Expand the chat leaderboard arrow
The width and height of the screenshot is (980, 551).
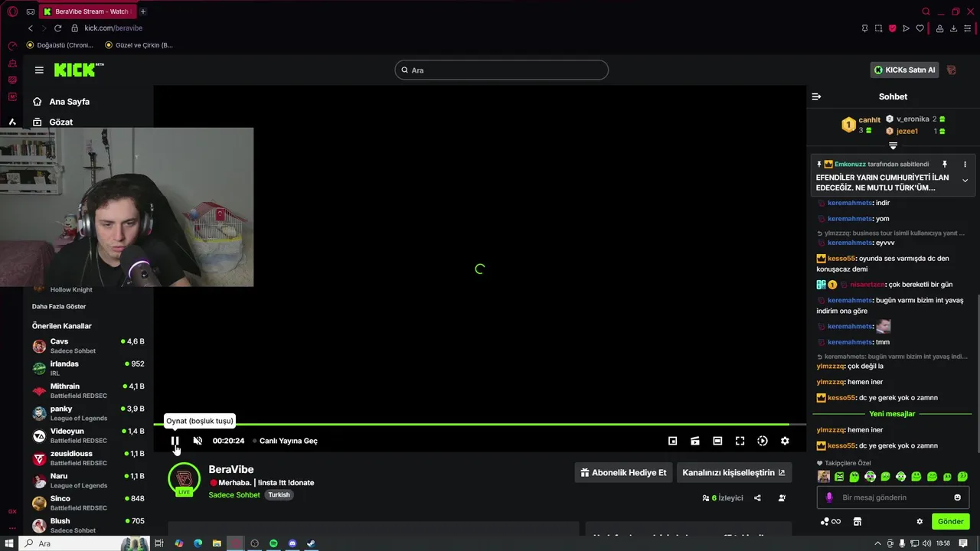pyautogui.click(x=893, y=145)
